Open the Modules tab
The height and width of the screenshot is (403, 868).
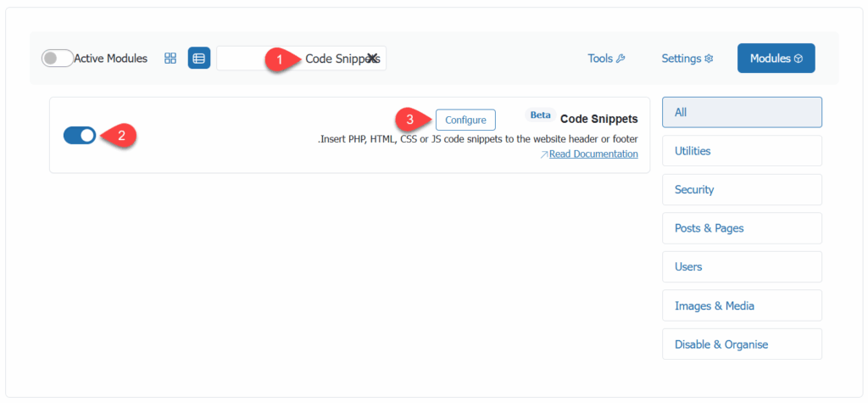[776, 59]
